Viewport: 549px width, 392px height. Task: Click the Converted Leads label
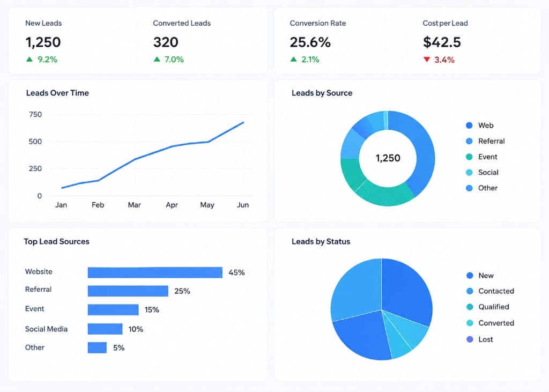(182, 23)
